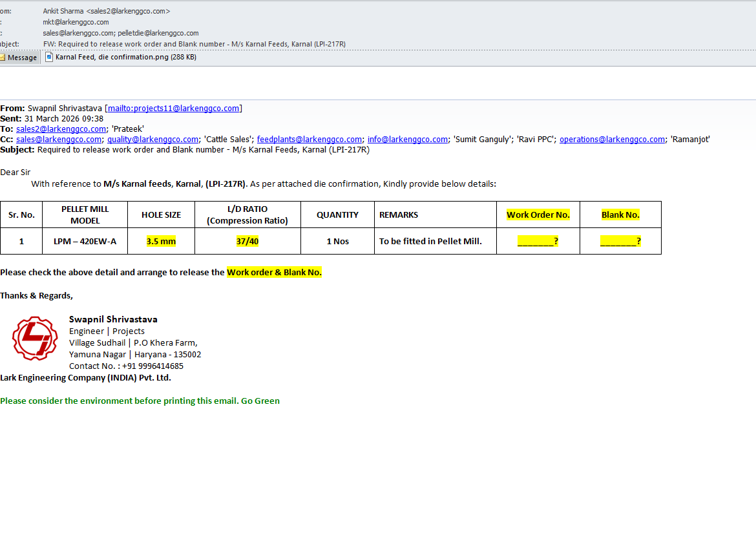Screen dimensions: 756x544
Task: Click sales@larkenggco.com link in quoted Cc line
Action: point(59,140)
